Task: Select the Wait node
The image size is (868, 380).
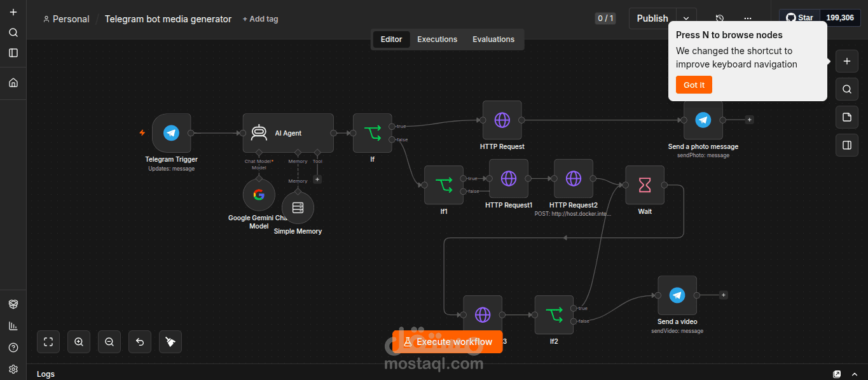Action: pos(645,185)
